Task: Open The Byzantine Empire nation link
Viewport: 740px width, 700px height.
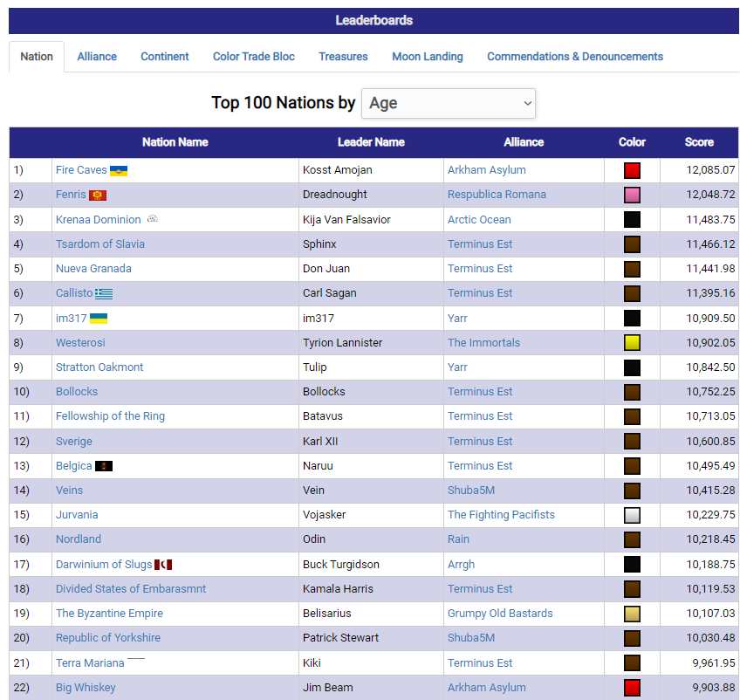Action: pos(109,614)
